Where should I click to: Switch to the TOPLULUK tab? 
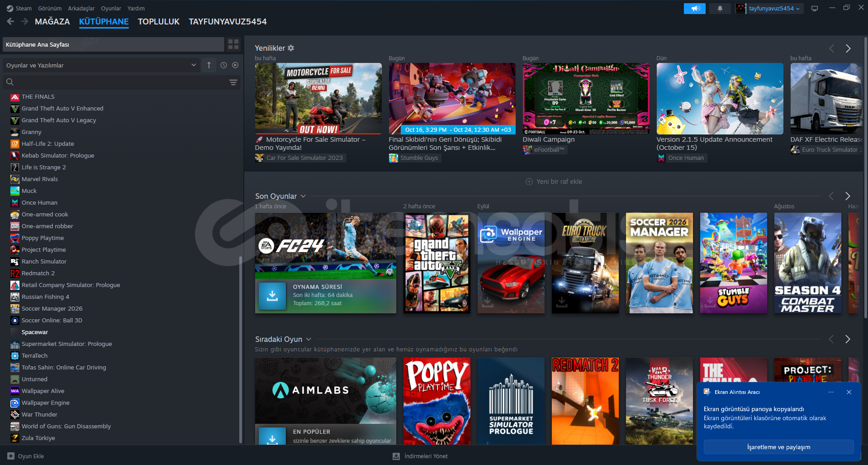(x=159, y=22)
